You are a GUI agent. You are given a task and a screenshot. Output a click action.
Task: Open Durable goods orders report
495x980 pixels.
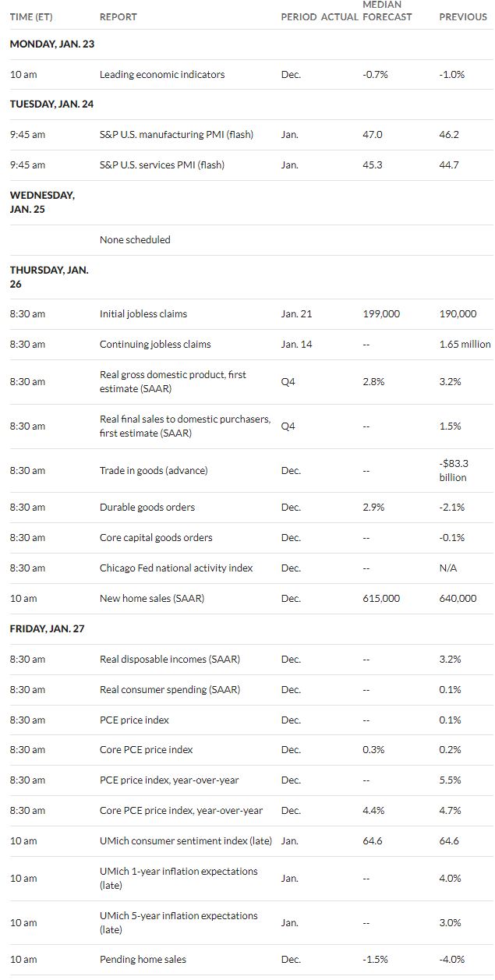(147, 507)
